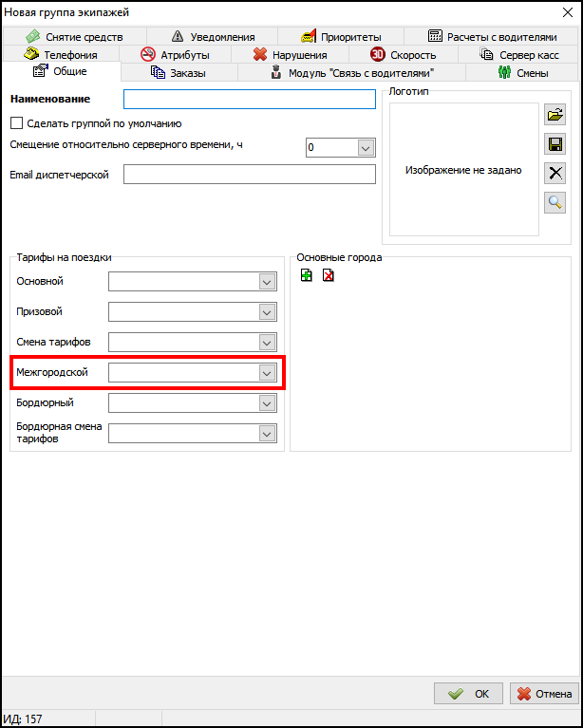The height and width of the screenshot is (728, 583).
Task: Expand the 'Основной' tariff dropdown
Action: click(x=266, y=282)
